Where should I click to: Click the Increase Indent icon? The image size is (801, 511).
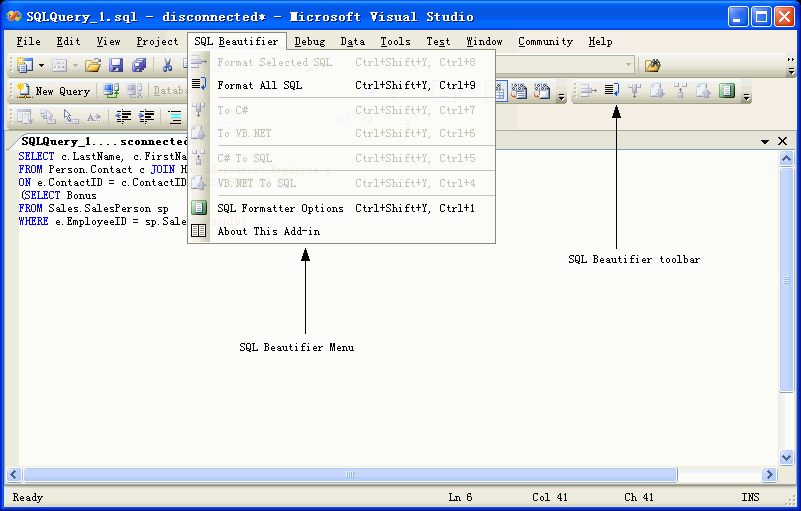click(x=146, y=117)
